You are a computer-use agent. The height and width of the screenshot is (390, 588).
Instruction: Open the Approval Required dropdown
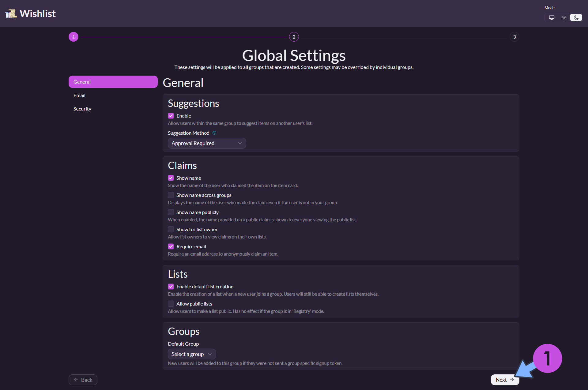pos(207,143)
